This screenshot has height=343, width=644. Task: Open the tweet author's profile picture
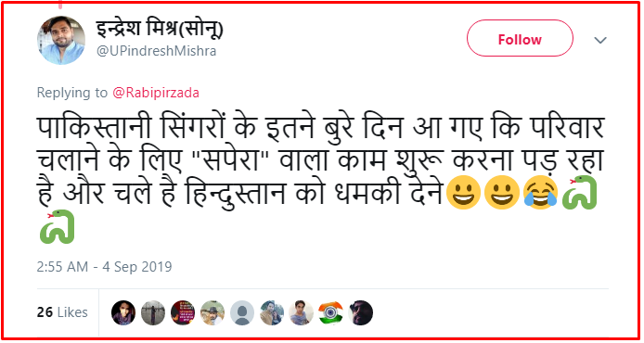pyautogui.click(x=61, y=40)
